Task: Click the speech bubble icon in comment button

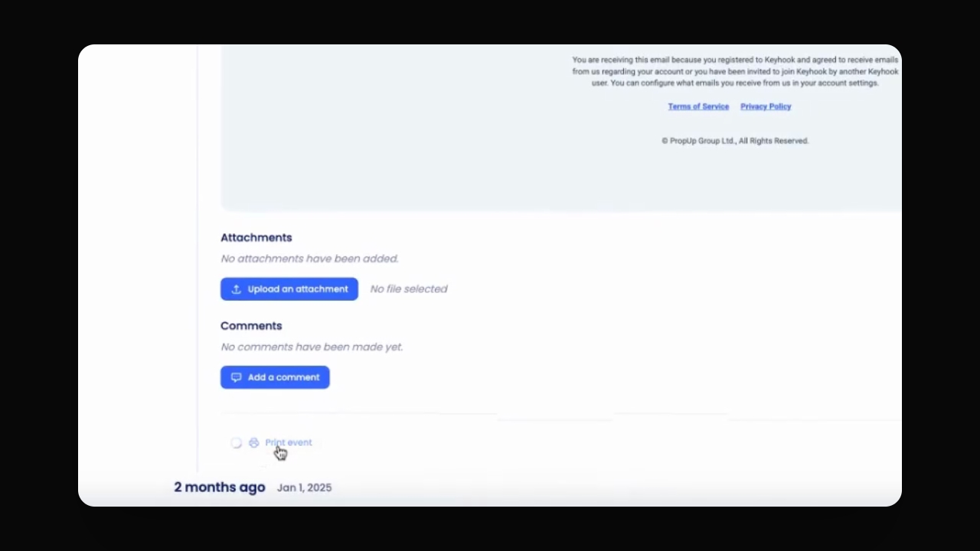Action: (x=237, y=377)
